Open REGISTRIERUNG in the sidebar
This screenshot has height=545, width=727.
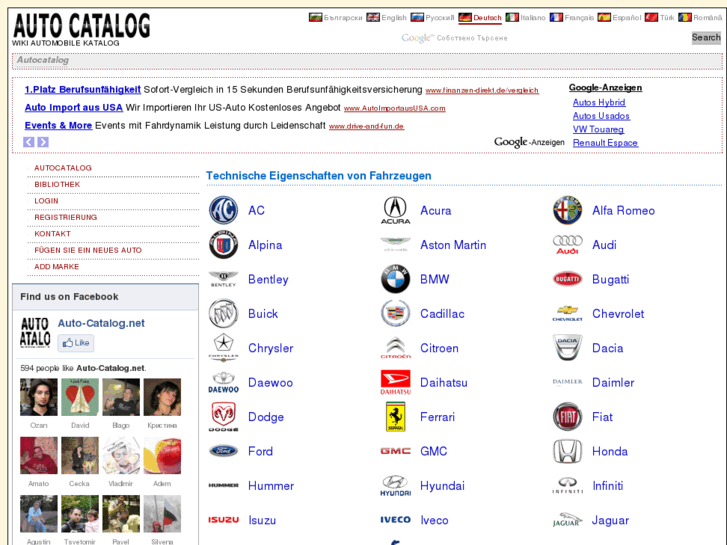[65, 217]
